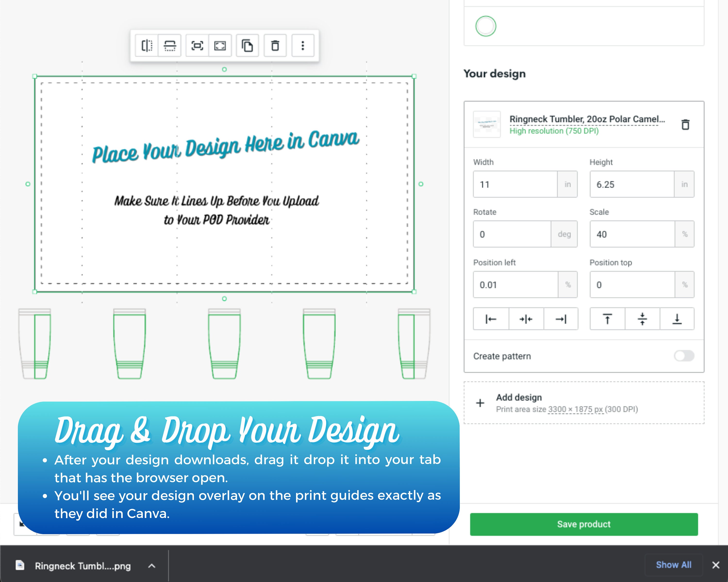
Task: Open the more options kebab menu
Action: [302, 46]
